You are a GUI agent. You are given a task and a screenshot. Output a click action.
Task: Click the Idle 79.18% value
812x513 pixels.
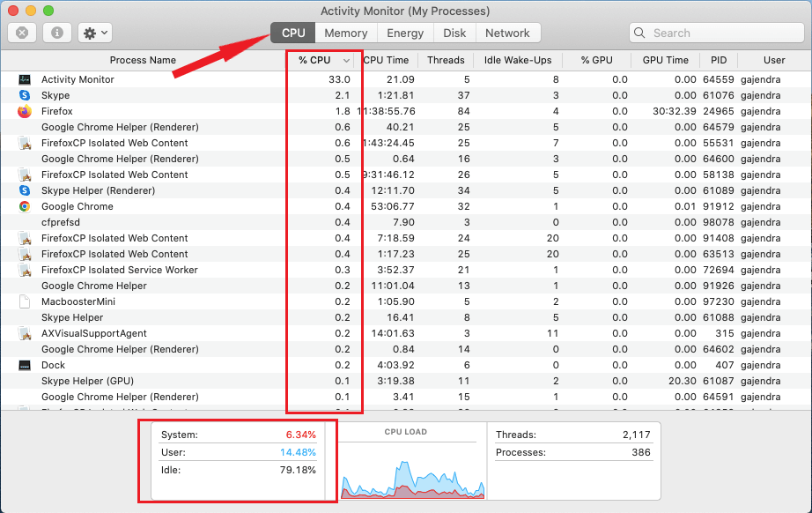298,470
